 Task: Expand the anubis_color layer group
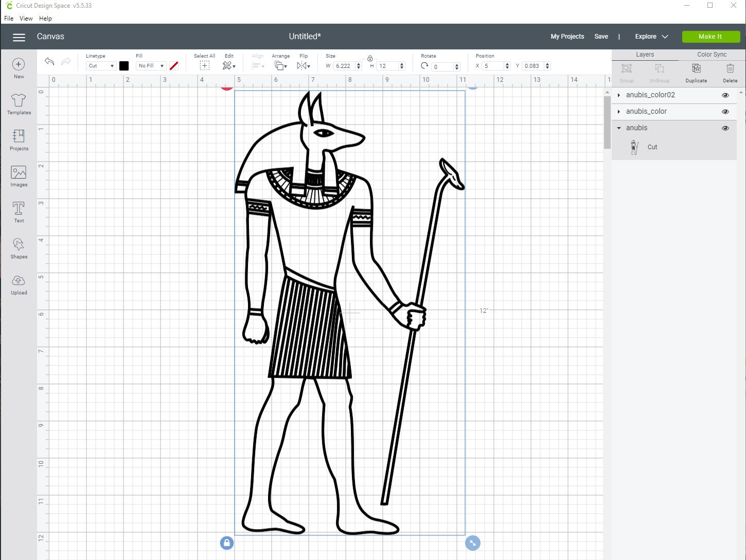(x=619, y=112)
